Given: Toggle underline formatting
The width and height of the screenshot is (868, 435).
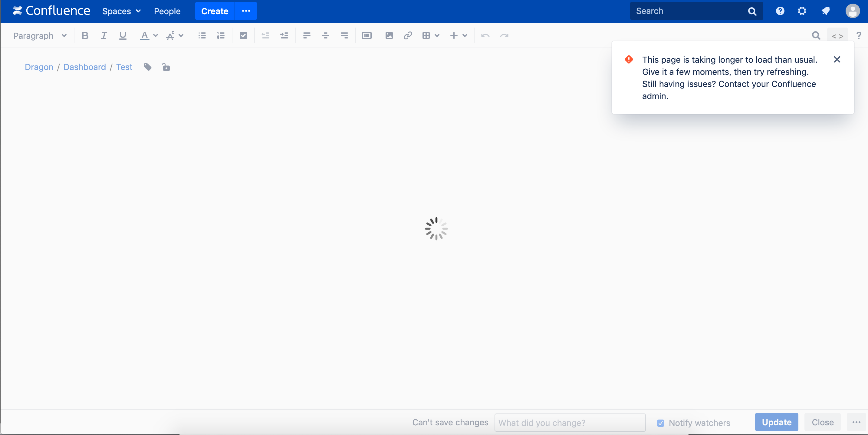Looking at the screenshot, I should (123, 35).
